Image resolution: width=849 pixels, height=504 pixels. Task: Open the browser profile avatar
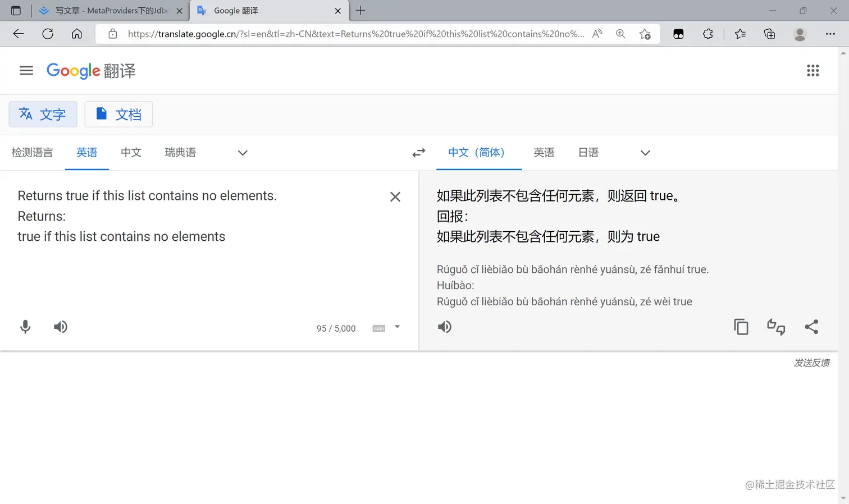[800, 34]
